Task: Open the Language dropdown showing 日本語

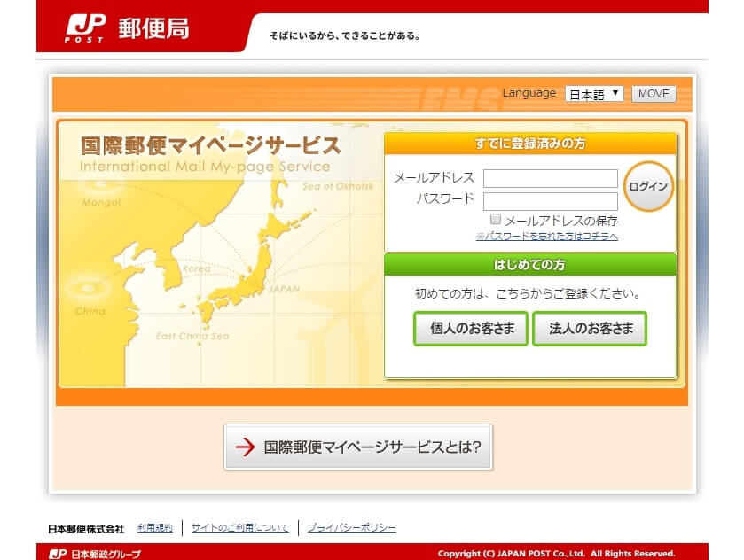Action: pyautogui.click(x=594, y=94)
